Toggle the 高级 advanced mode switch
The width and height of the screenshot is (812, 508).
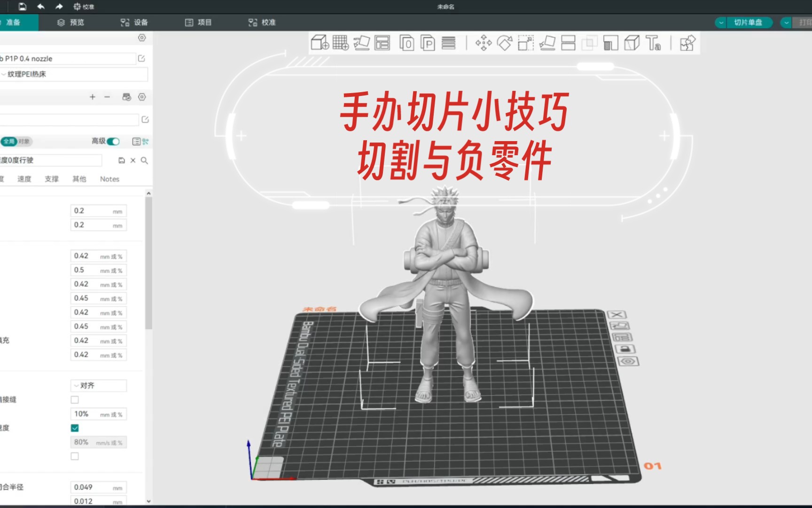click(x=113, y=142)
